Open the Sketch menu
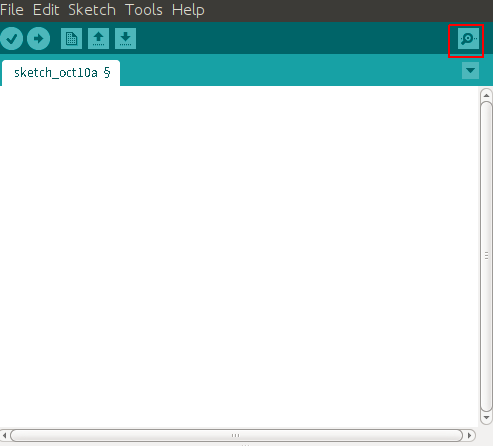 point(92,10)
